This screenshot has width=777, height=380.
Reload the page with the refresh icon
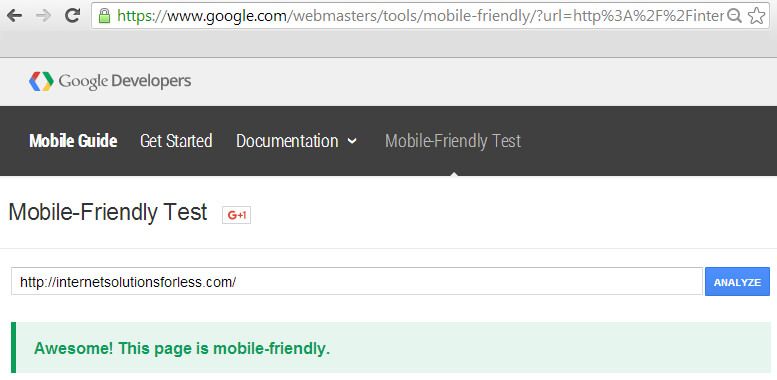pyautogui.click(x=72, y=15)
